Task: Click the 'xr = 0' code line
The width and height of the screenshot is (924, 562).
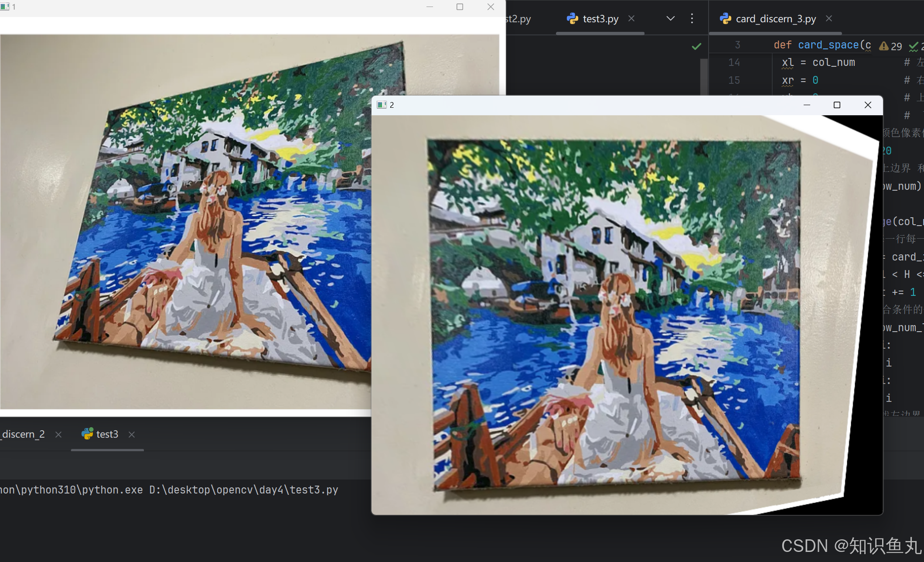Action: [x=800, y=80]
